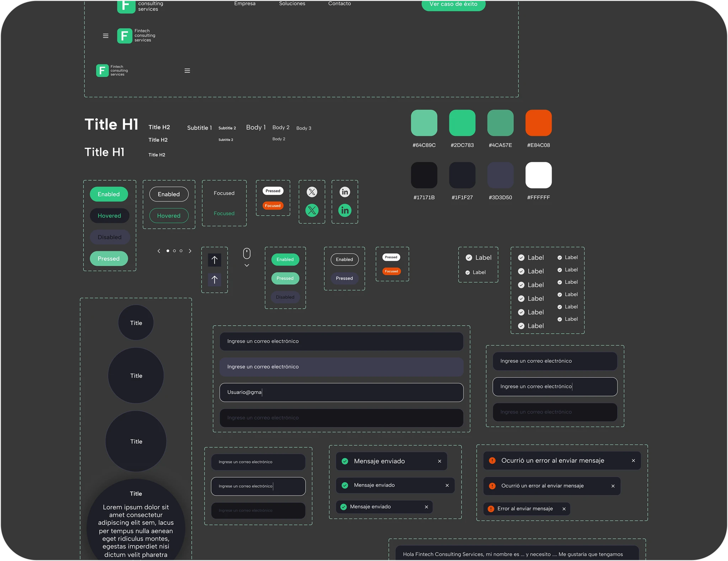Image resolution: width=728 pixels, height=561 pixels.
Task: Close the 'Ocurrió un error al enviar mensaje' alert
Action: coord(633,461)
